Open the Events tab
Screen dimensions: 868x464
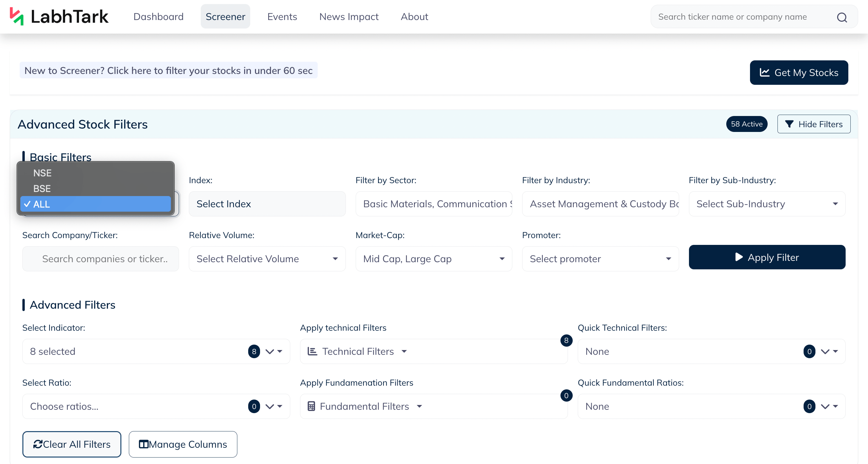tap(282, 17)
